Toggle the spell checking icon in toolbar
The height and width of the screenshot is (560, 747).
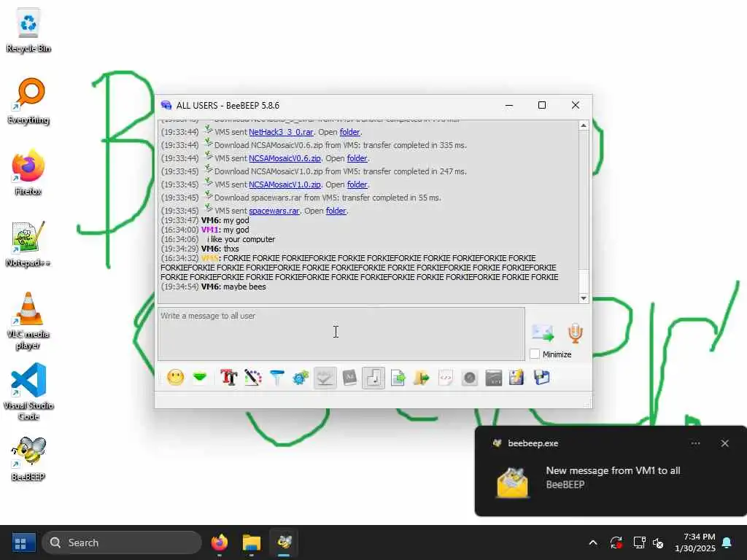(x=325, y=378)
